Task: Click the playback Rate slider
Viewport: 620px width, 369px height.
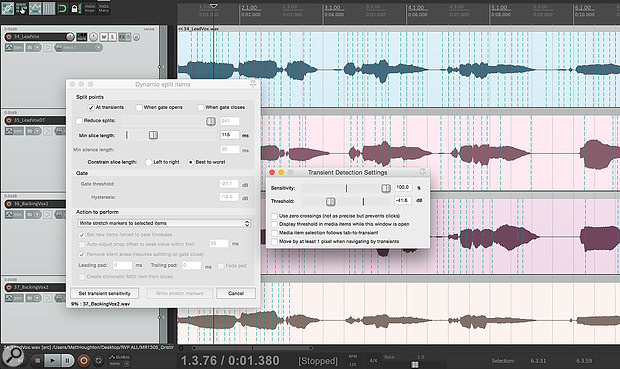Action: click(414, 364)
